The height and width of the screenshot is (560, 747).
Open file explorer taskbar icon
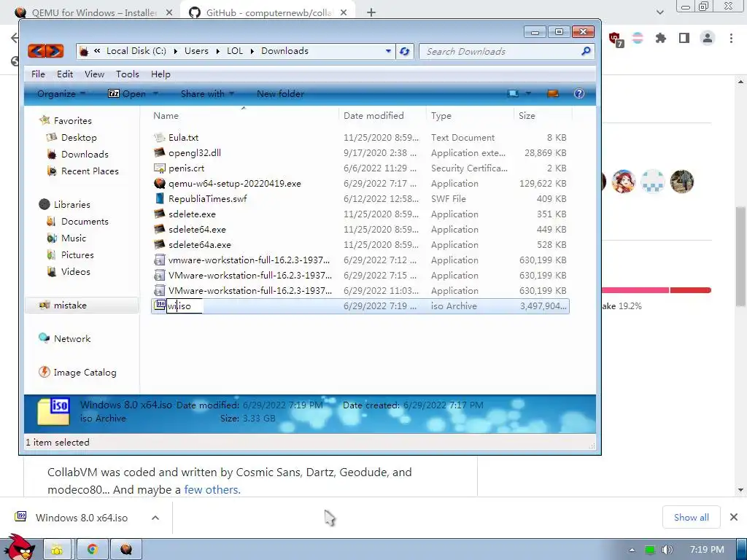57,550
